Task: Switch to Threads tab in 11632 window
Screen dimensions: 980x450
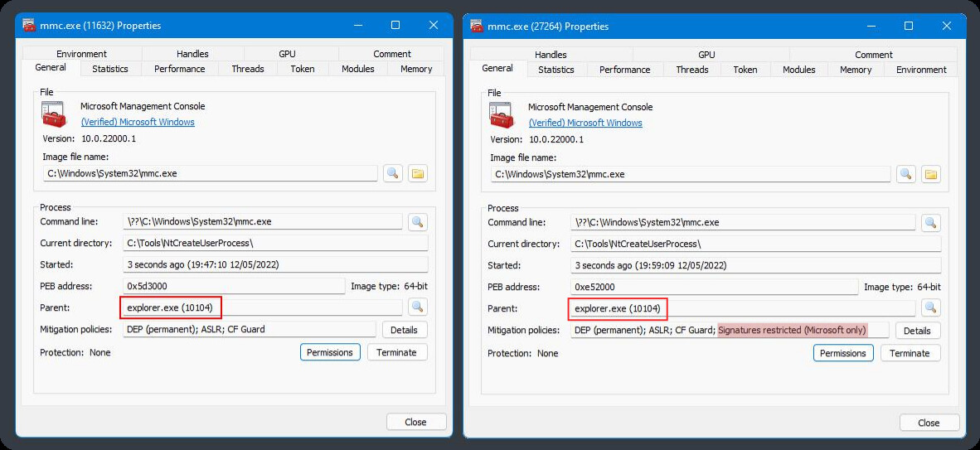Action: click(x=248, y=69)
